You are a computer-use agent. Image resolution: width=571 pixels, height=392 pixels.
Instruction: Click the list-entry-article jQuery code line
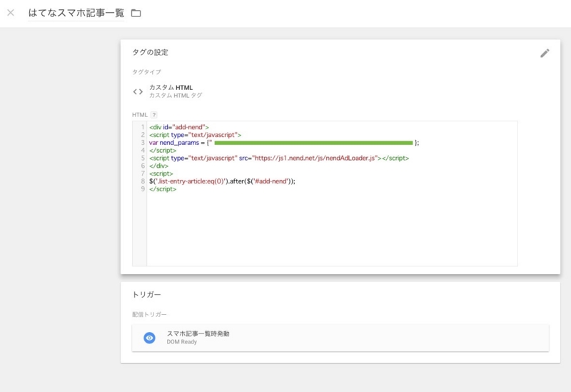click(222, 181)
